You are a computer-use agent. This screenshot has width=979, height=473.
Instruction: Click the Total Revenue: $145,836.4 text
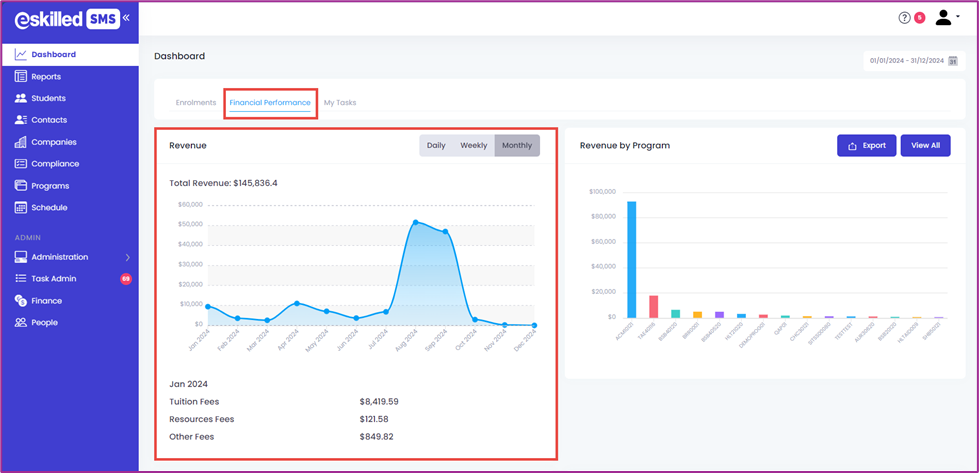tap(224, 183)
